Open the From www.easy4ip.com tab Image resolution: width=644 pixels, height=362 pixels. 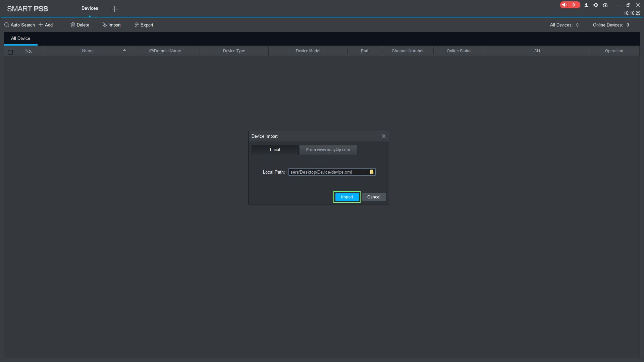click(x=328, y=150)
